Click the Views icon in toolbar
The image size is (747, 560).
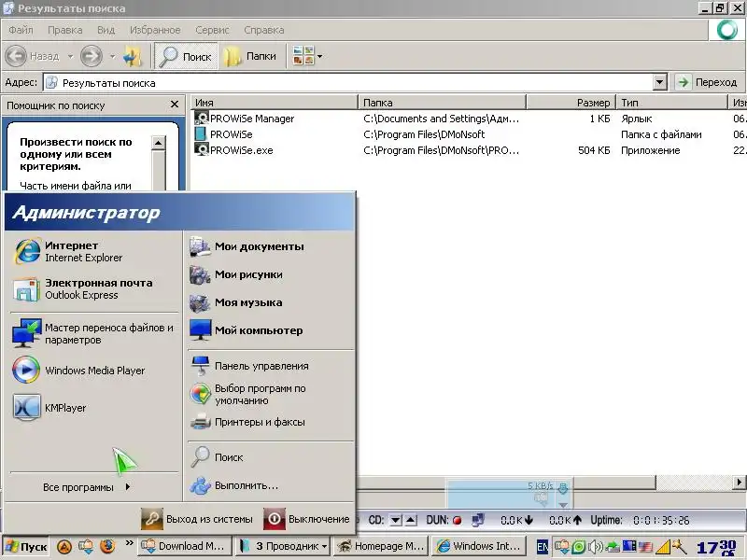click(303, 56)
